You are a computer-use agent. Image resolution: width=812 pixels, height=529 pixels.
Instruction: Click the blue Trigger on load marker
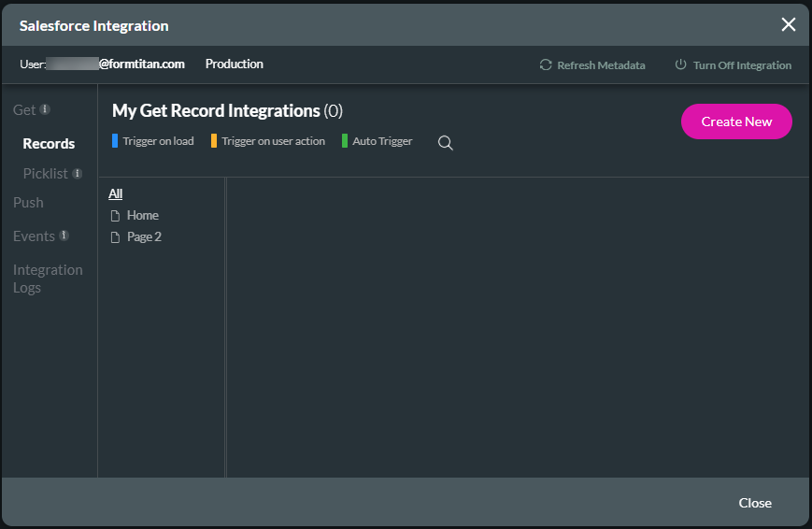(115, 140)
